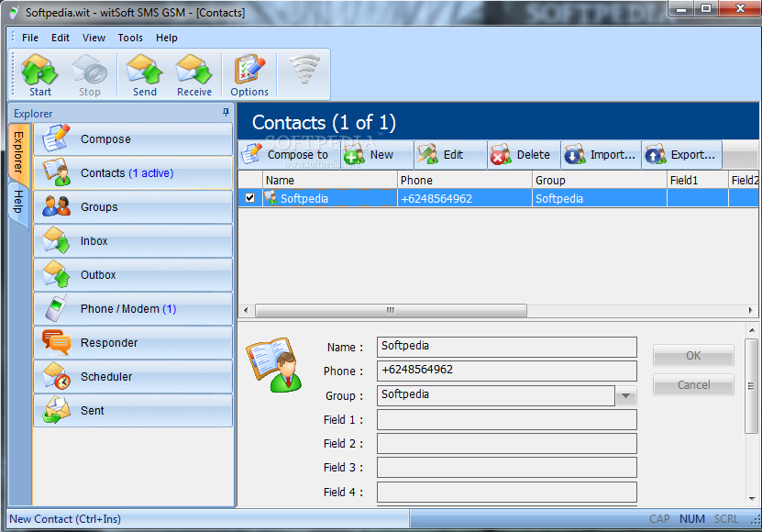Open Groups in the Explorer panel
The width and height of the screenshot is (762, 532).
point(133,207)
